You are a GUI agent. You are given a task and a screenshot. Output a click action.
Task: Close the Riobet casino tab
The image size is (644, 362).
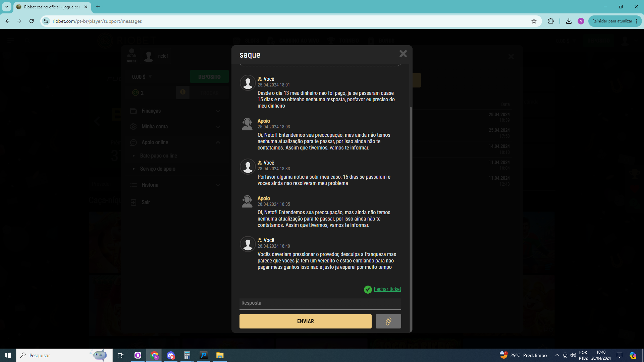click(86, 7)
